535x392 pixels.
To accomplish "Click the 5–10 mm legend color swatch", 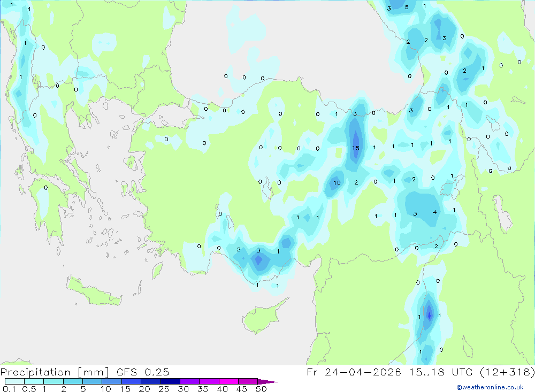I will (92, 381).
